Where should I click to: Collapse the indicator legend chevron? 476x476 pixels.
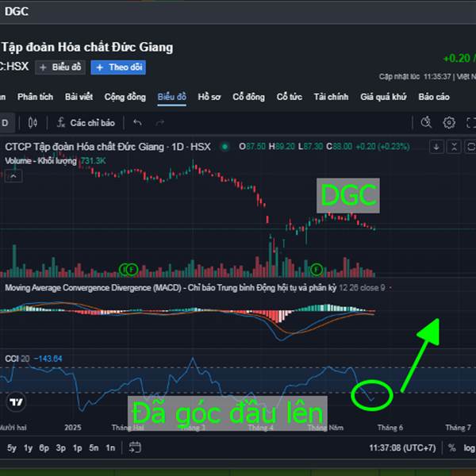click(x=13, y=176)
